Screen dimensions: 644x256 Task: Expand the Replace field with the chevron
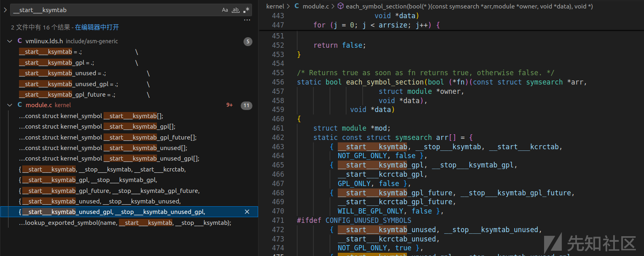(x=5, y=10)
